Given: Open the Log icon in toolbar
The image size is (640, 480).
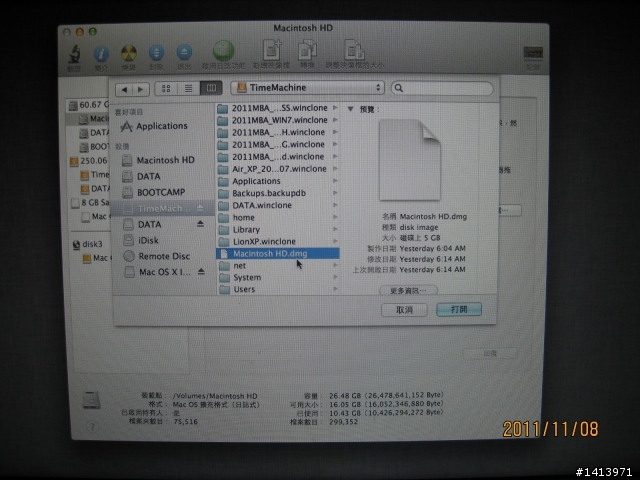Looking at the screenshot, I should tap(533, 53).
